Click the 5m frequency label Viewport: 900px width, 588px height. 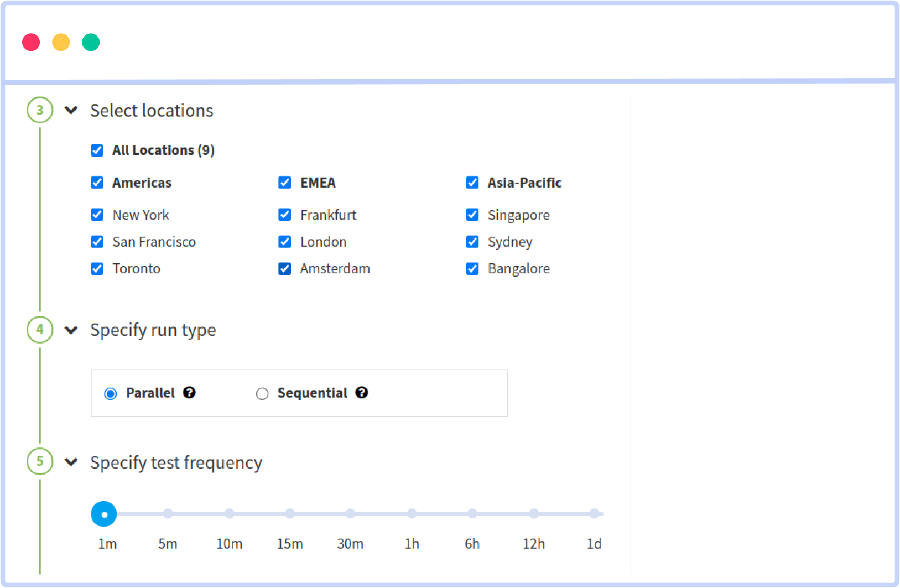click(168, 544)
